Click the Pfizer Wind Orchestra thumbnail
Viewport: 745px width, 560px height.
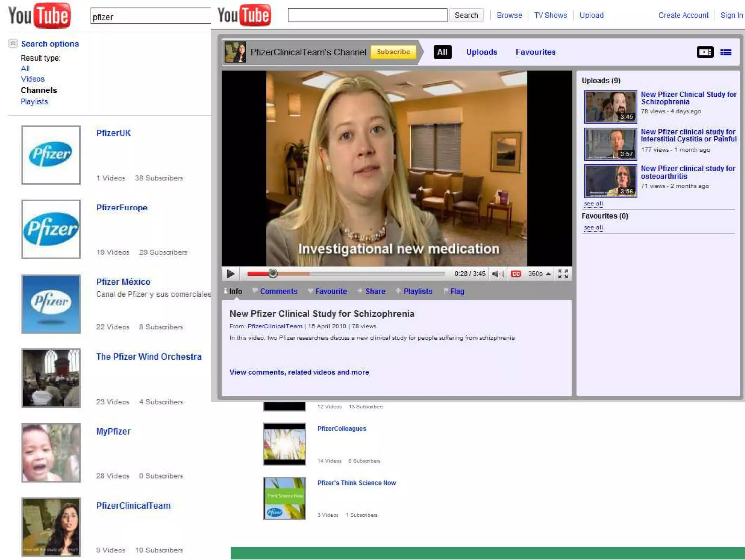[x=51, y=378]
